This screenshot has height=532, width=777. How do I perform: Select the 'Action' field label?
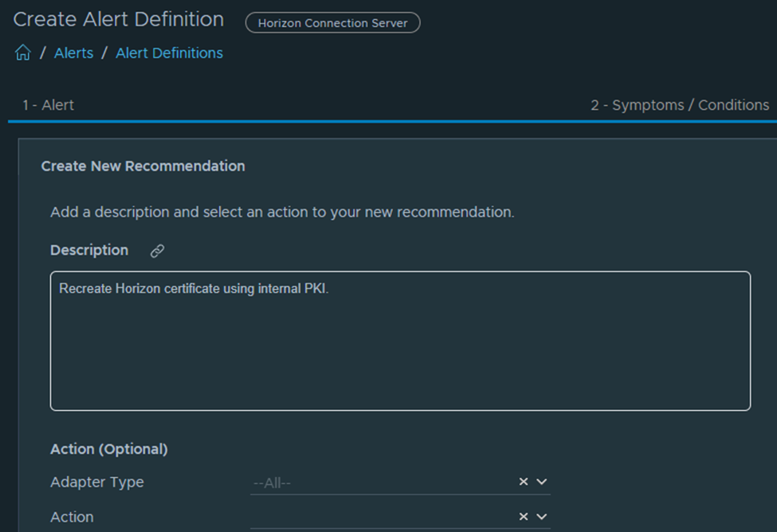(x=72, y=517)
